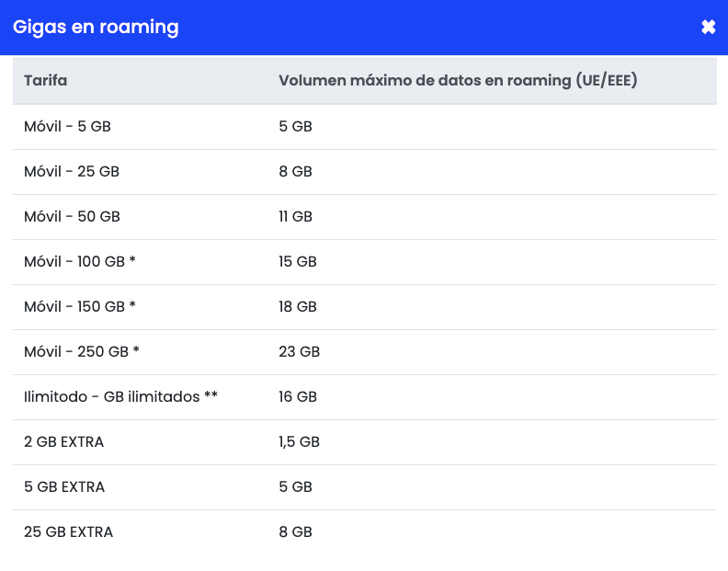Select the Móvil - 100 GB row

[80, 262]
